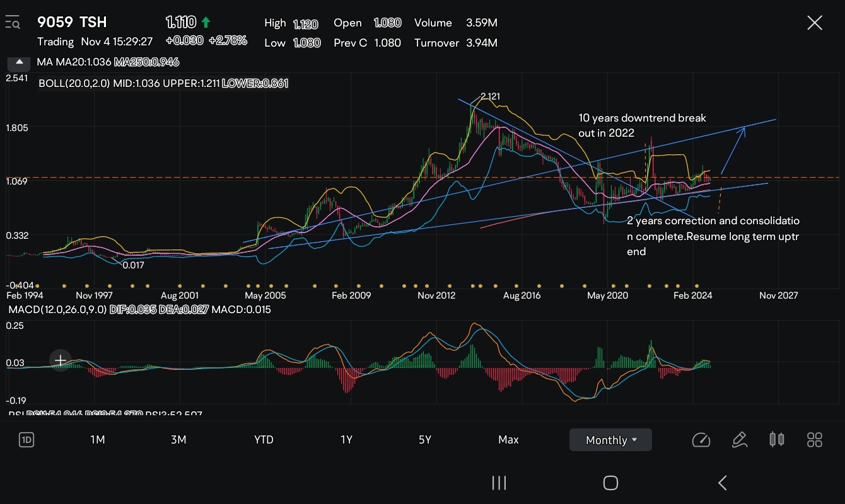The width and height of the screenshot is (845, 504).
Task: Tap the +2.78% change value
Action: pos(228,41)
